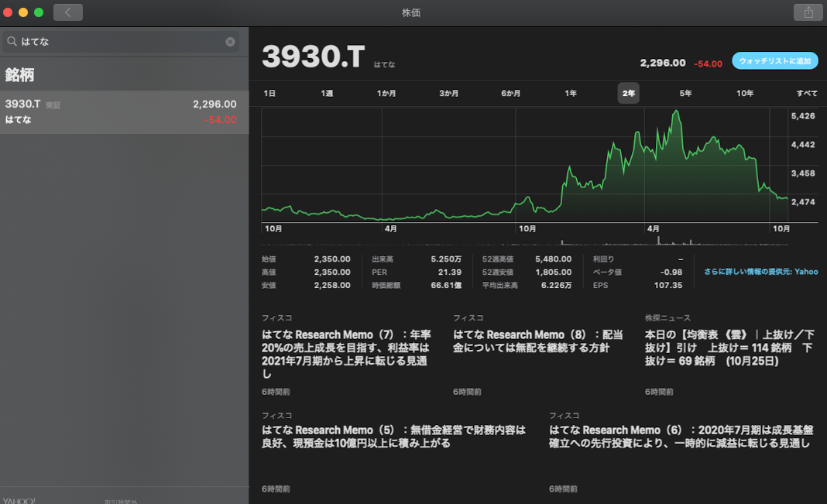Click the 5,426 y-axis label
This screenshot has height=504, width=827.
point(803,116)
